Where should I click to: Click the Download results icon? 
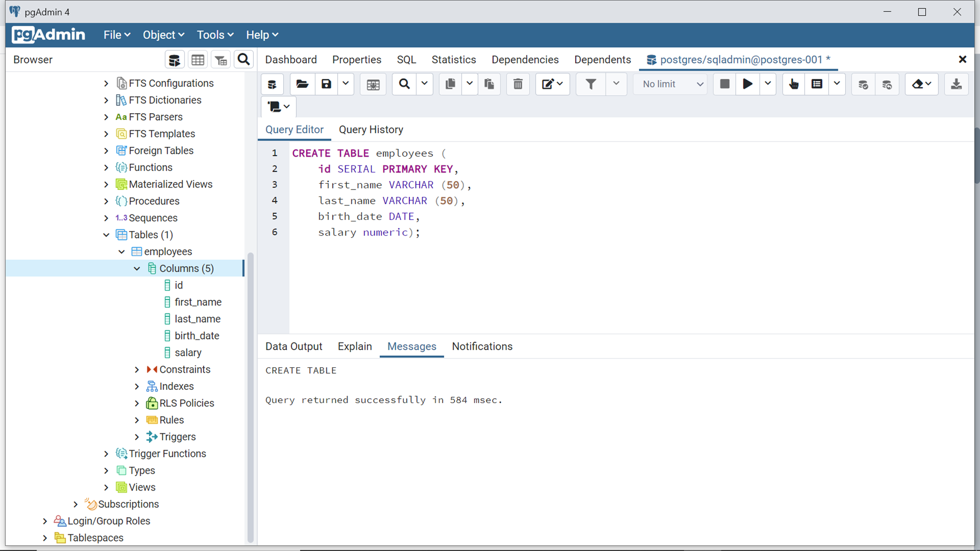(x=955, y=84)
